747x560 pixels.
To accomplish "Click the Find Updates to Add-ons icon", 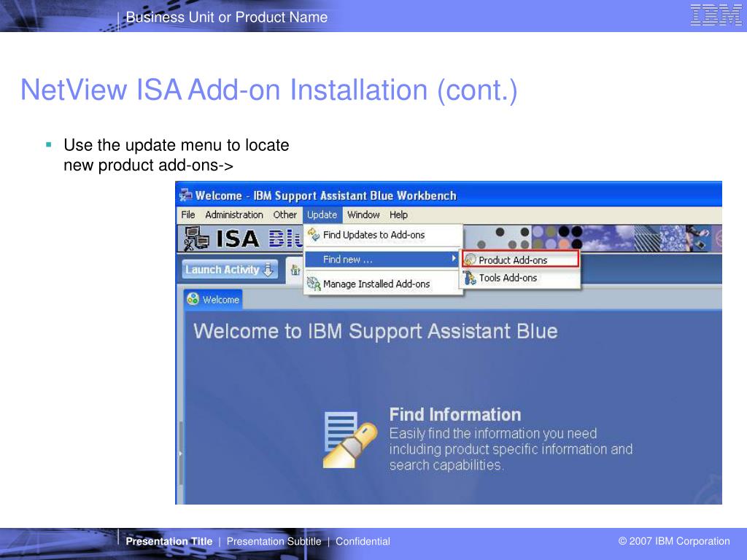I will pos(314,234).
